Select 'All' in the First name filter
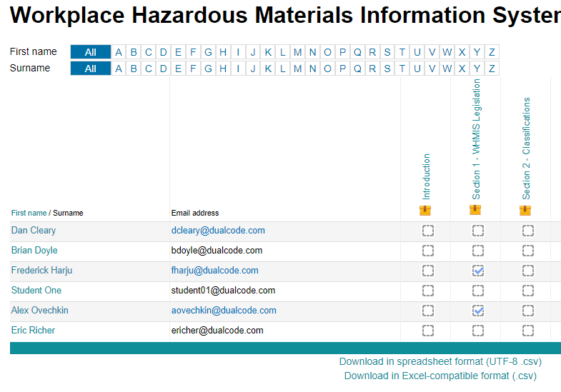Viewport: 561px width, 392px height. [91, 51]
